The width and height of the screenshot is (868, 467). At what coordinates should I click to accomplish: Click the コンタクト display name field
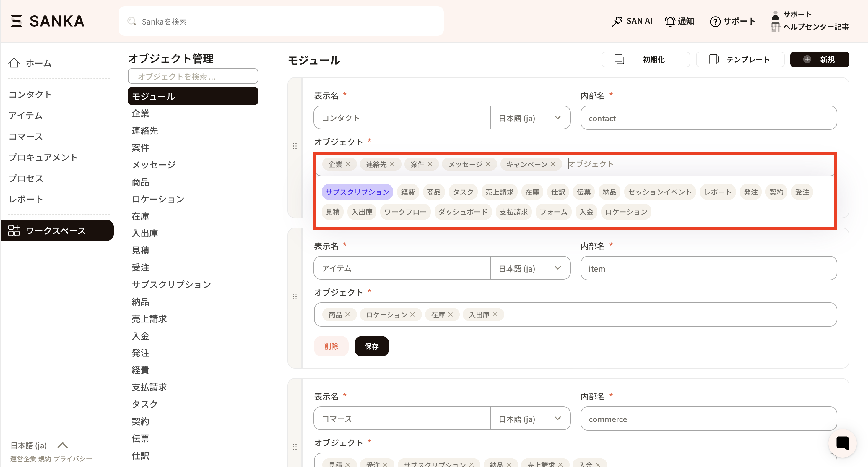coord(402,118)
